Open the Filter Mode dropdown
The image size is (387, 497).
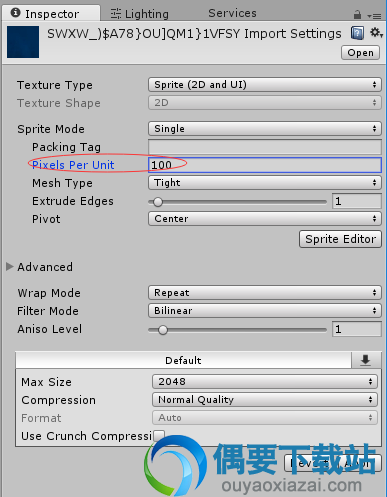[265, 311]
